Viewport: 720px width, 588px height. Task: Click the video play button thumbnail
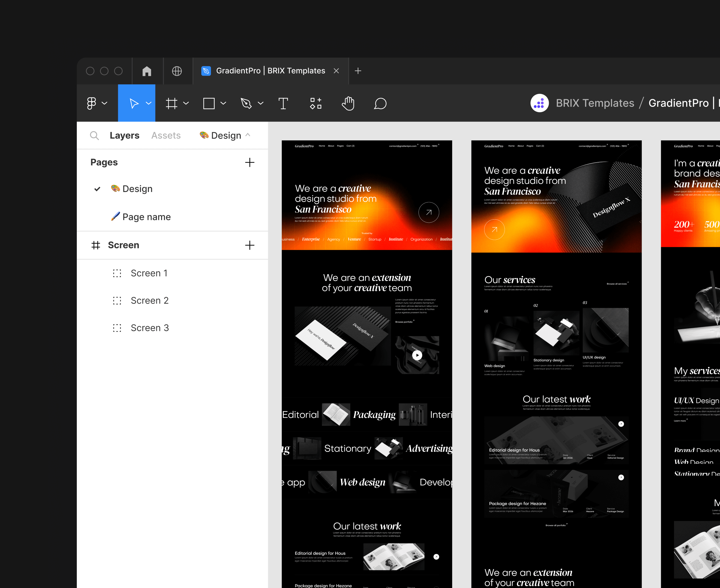[x=417, y=355]
